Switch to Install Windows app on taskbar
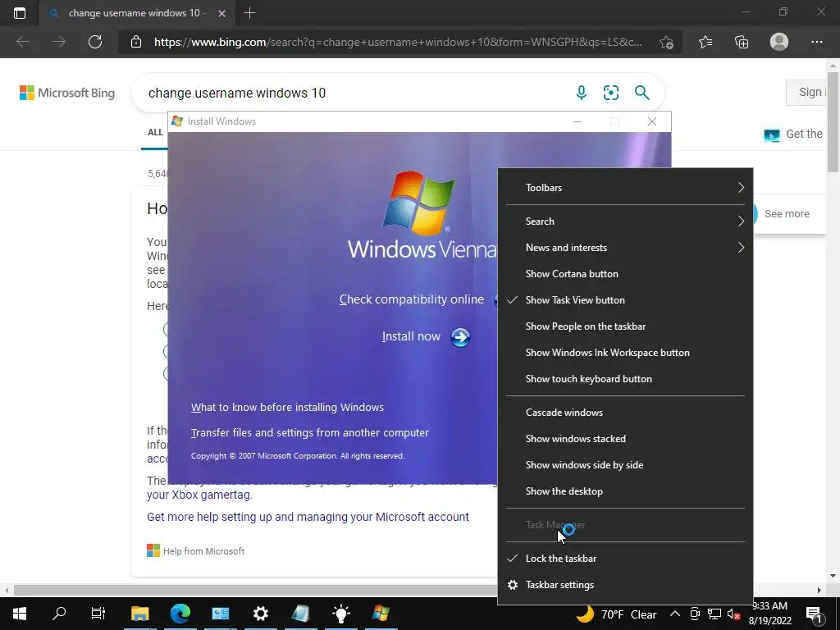Screen dimensions: 840x630 tap(381, 614)
